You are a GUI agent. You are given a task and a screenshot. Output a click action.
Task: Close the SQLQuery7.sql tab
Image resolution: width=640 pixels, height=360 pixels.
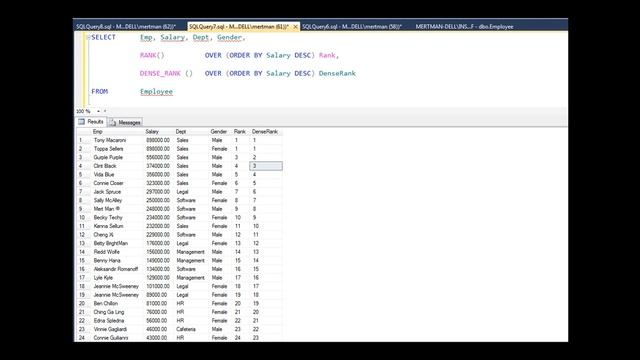[x=295, y=27]
